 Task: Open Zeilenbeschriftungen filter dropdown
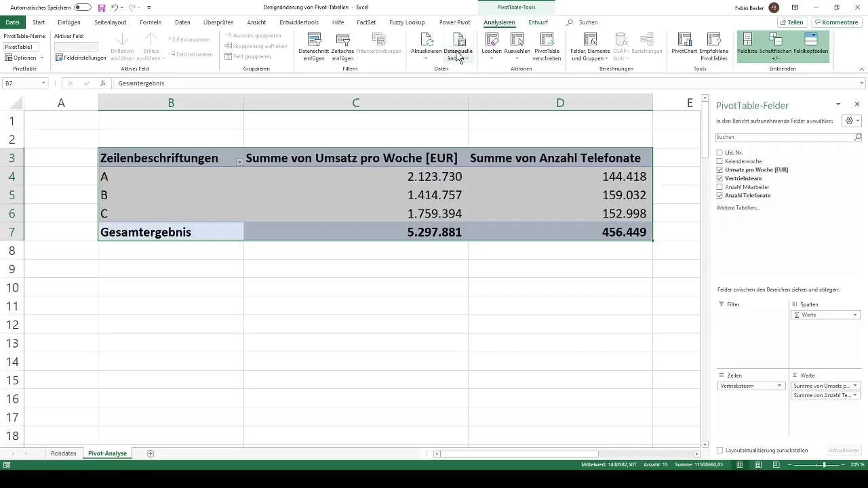tap(239, 162)
